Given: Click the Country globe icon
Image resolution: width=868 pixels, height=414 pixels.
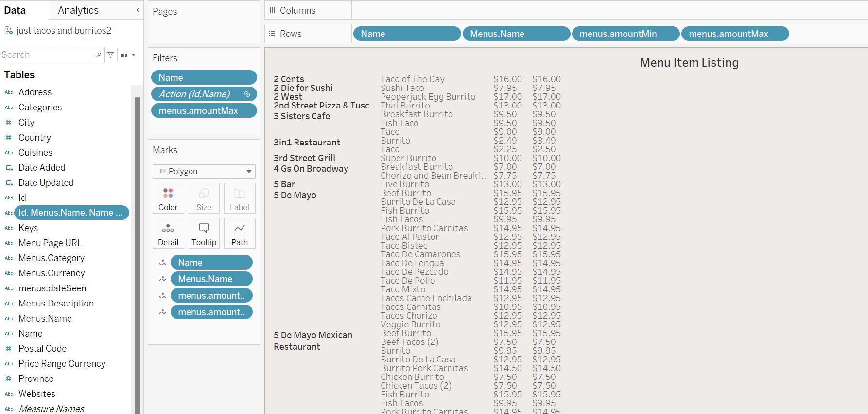Looking at the screenshot, I should (x=9, y=138).
